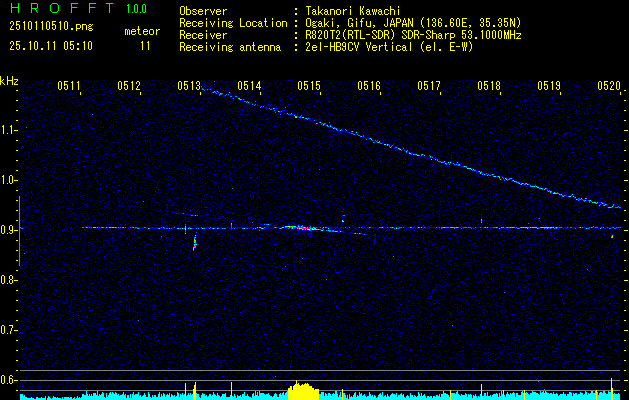Click the 0518 time marker

pyautogui.click(x=489, y=85)
